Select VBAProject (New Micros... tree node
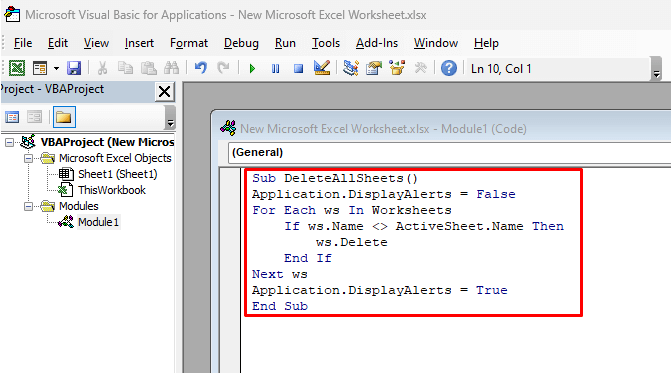Image resolution: width=671 pixels, height=378 pixels. coord(107,142)
